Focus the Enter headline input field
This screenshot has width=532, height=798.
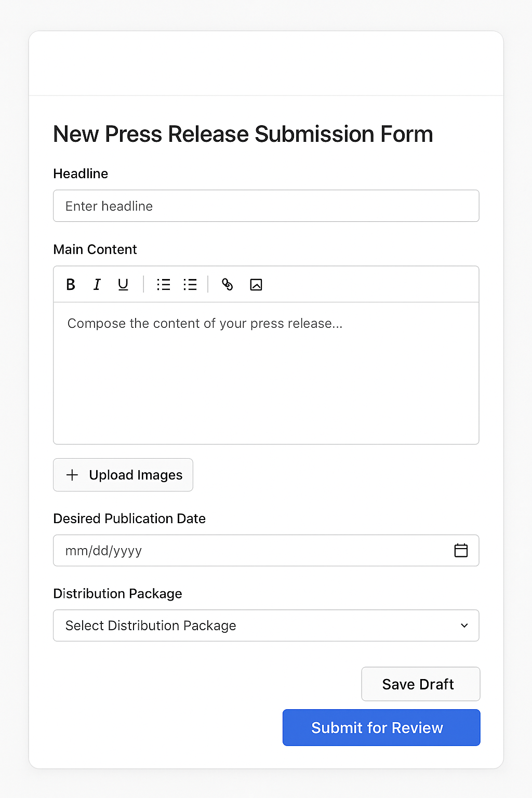coord(265,206)
